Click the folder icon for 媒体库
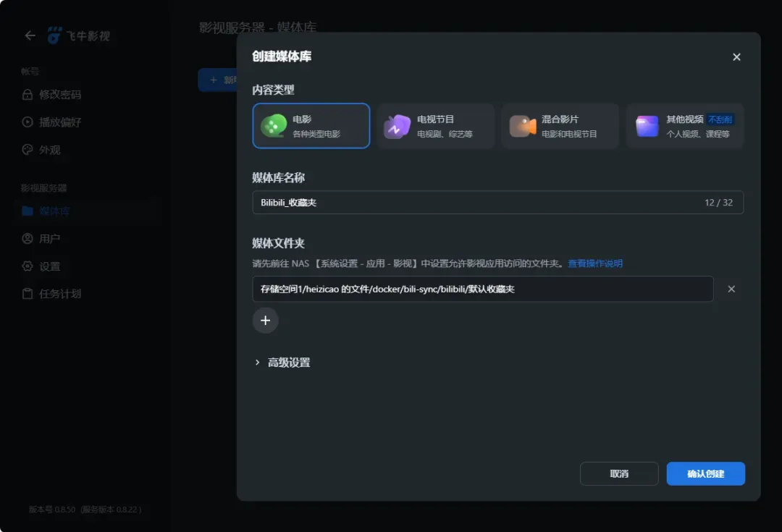This screenshot has height=532, width=782. click(x=28, y=211)
